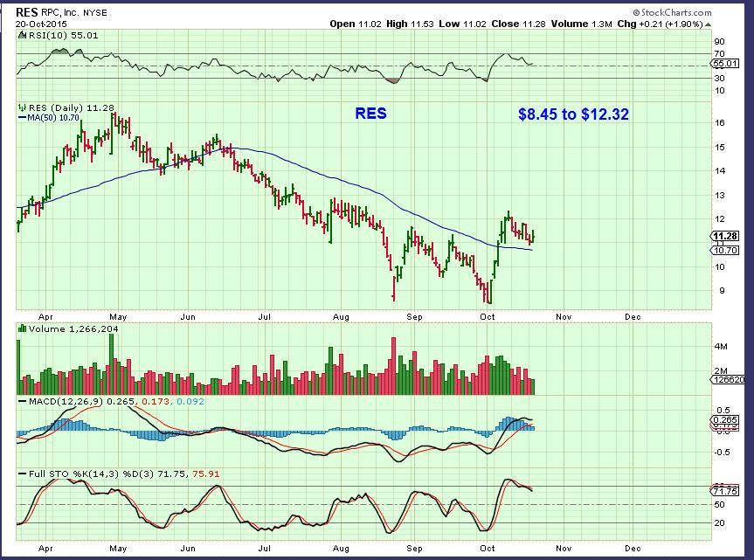Click the company name RPC, Inc.

click(60, 13)
